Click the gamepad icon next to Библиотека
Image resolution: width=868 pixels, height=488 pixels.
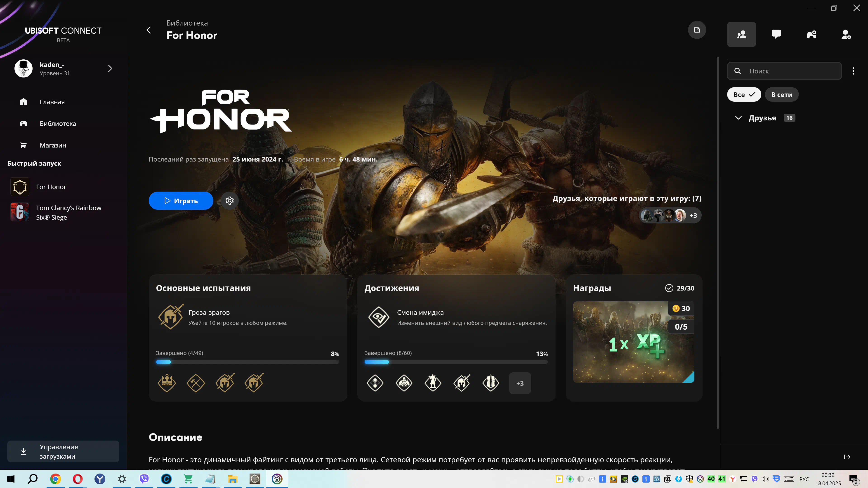pyautogui.click(x=23, y=123)
